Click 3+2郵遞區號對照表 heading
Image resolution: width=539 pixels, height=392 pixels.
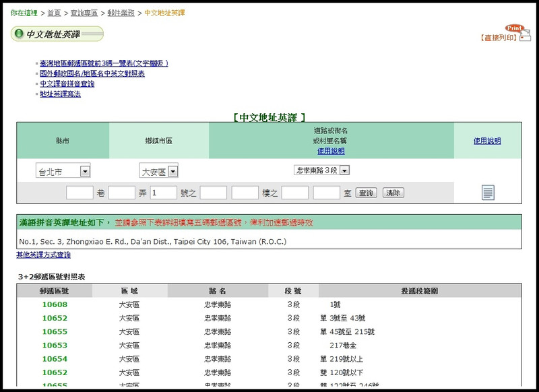(x=52, y=277)
